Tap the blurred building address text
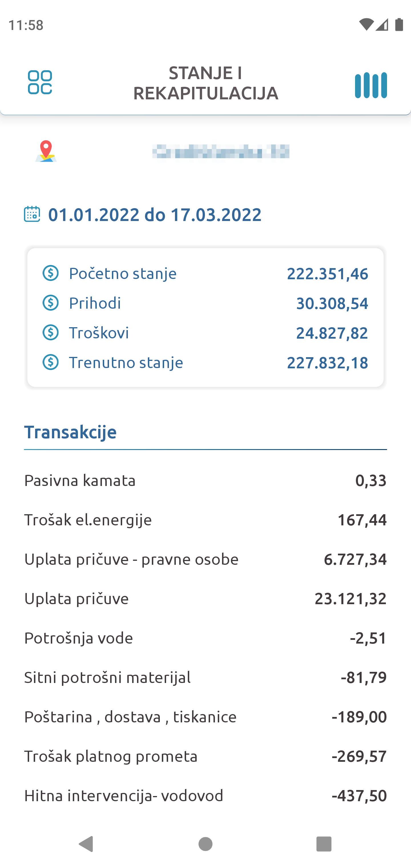This screenshot has height=868, width=411. (221, 152)
